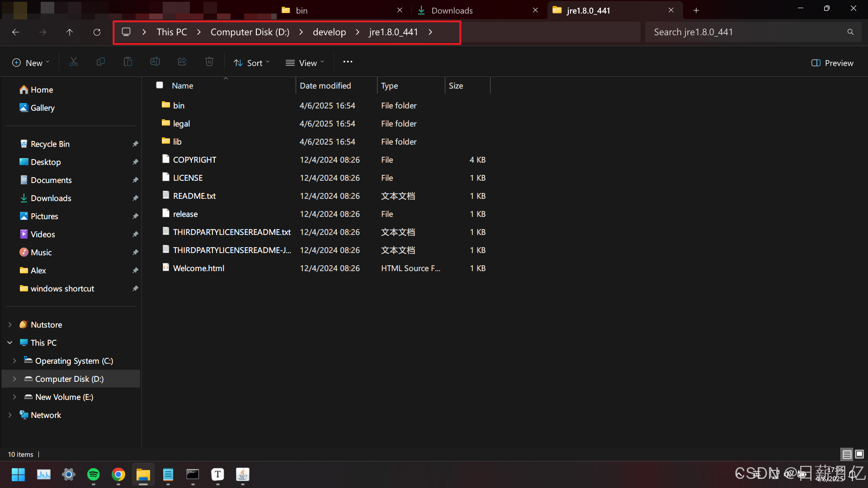Click into the Search jre1.8.0_441 field
The image size is (868, 488).
746,32
